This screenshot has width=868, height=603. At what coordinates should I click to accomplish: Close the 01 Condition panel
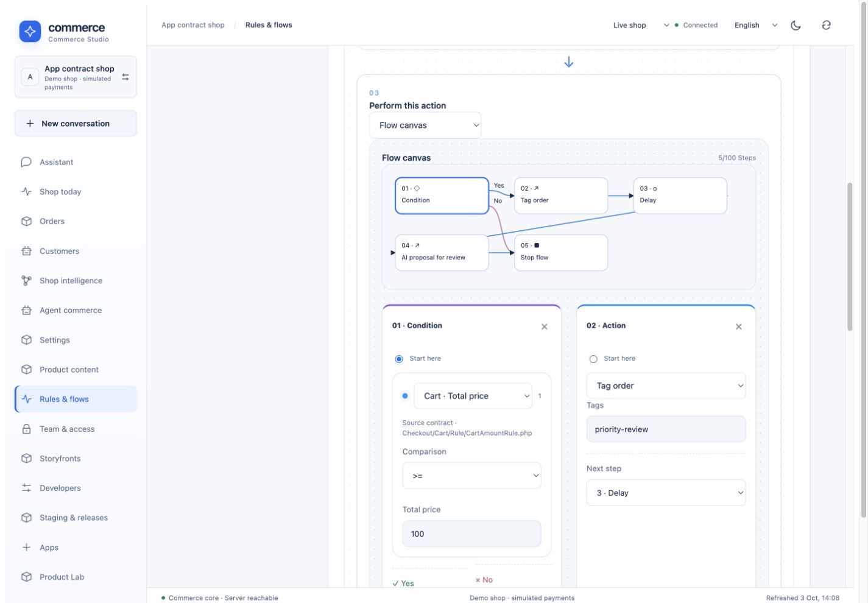tap(545, 326)
